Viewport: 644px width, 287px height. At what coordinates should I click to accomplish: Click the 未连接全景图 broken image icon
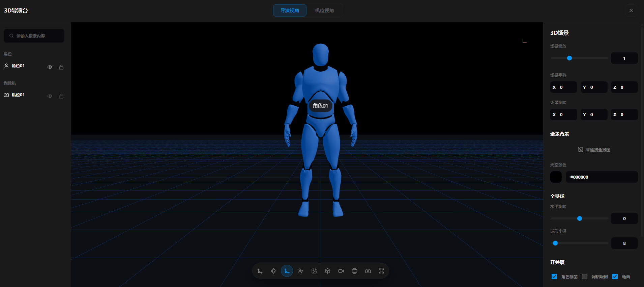click(581, 150)
